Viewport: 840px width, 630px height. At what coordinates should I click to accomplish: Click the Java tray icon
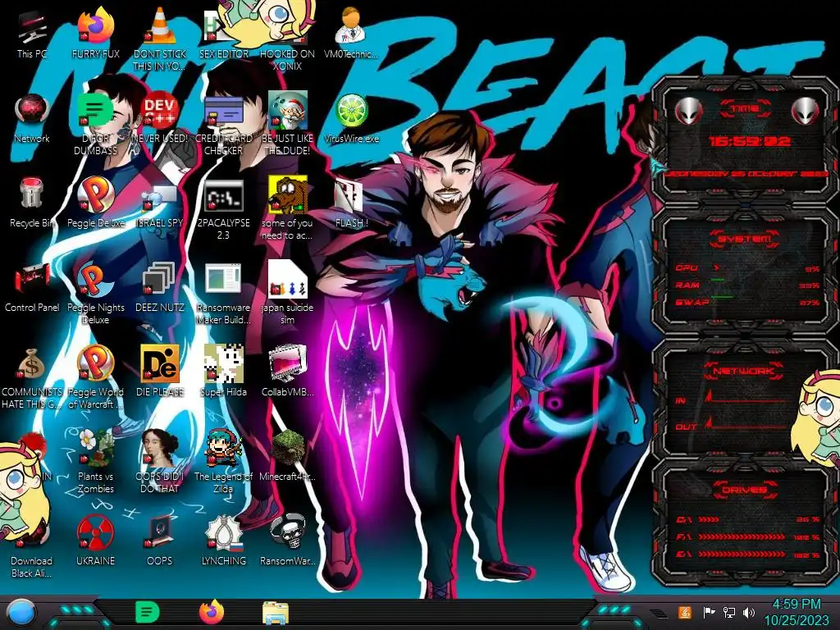point(684,612)
